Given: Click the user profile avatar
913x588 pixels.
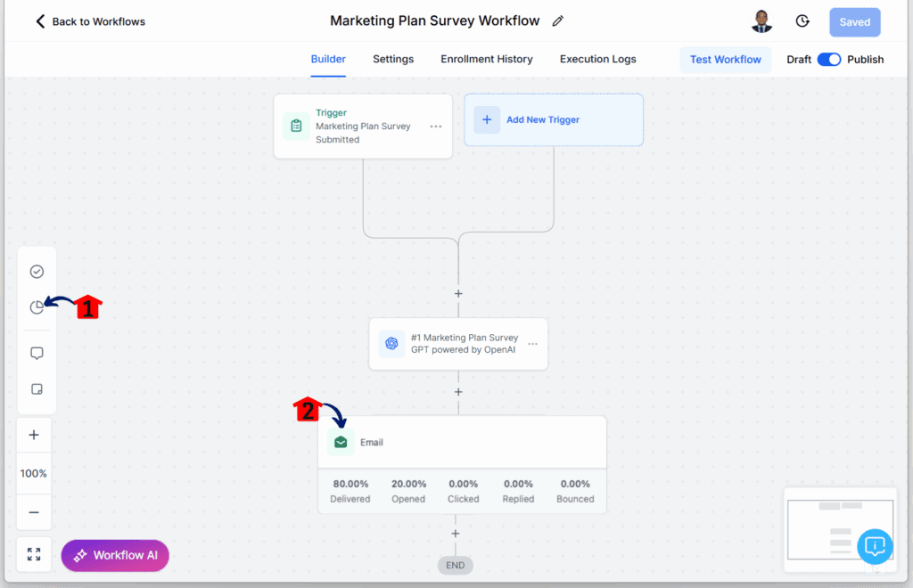Looking at the screenshot, I should point(761,21).
